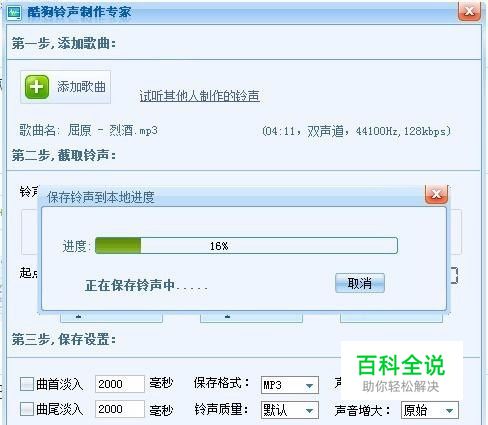This screenshot has height=425, width=488.
Task: Click the 第二步,截取铃声 heading
Action: pos(64,155)
